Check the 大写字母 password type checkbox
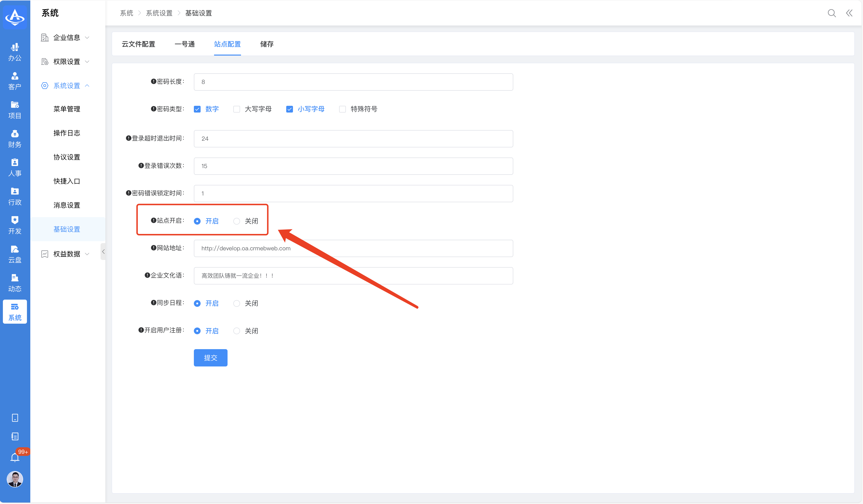This screenshot has height=504, width=863. point(237,109)
